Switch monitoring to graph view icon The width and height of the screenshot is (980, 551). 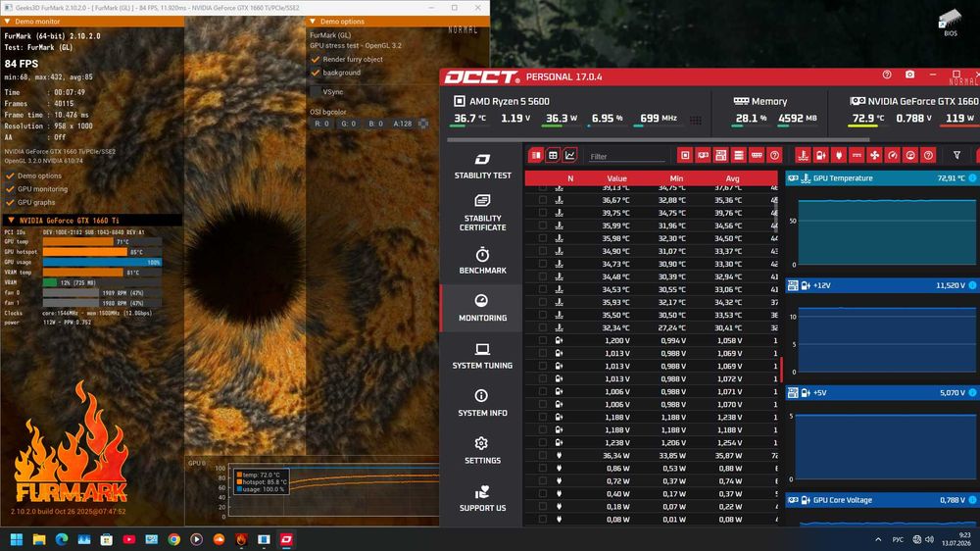570,155
